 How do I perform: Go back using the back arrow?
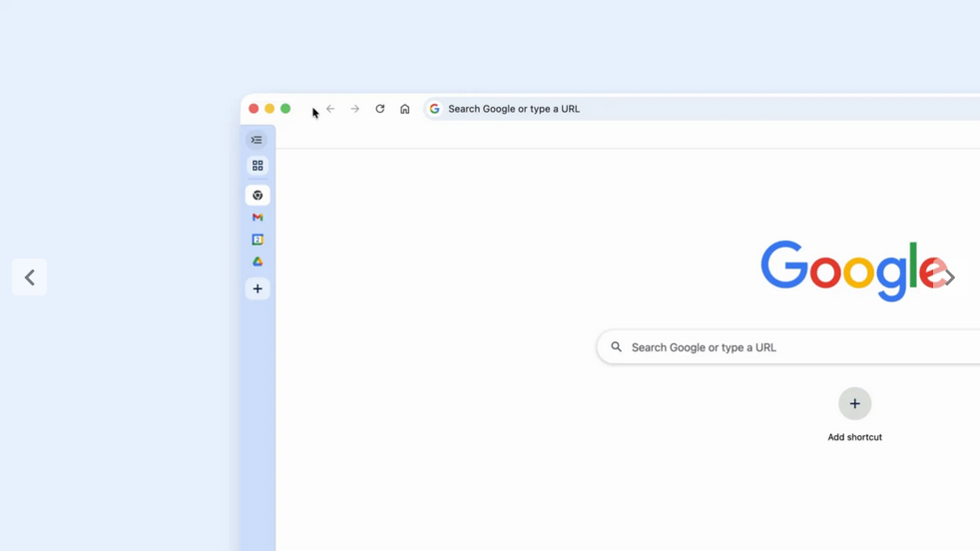point(330,109)
